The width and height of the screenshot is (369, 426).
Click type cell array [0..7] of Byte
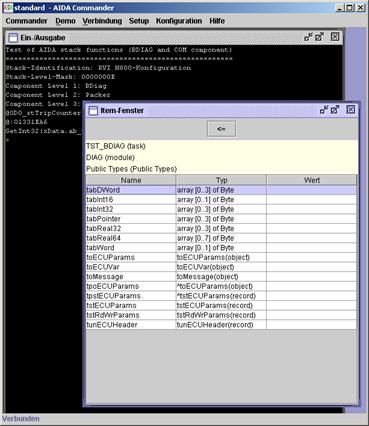[221, 238]
